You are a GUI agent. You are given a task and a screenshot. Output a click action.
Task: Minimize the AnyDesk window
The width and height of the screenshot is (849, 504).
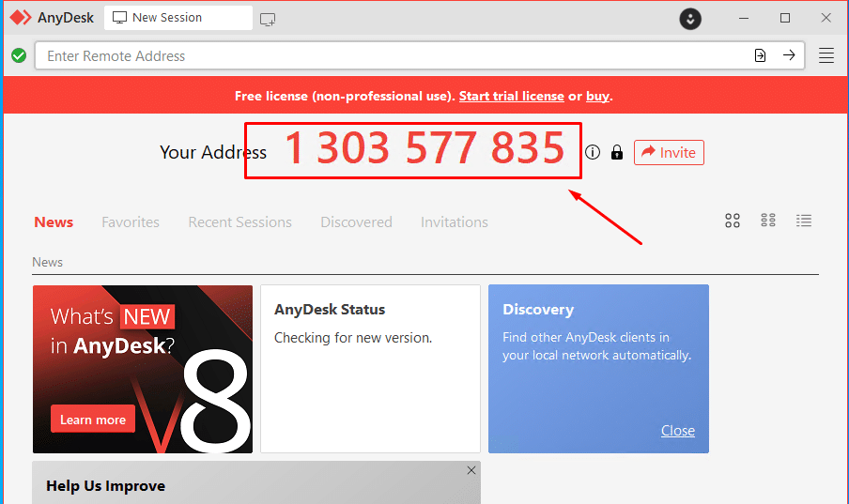(x=744, y=18)
